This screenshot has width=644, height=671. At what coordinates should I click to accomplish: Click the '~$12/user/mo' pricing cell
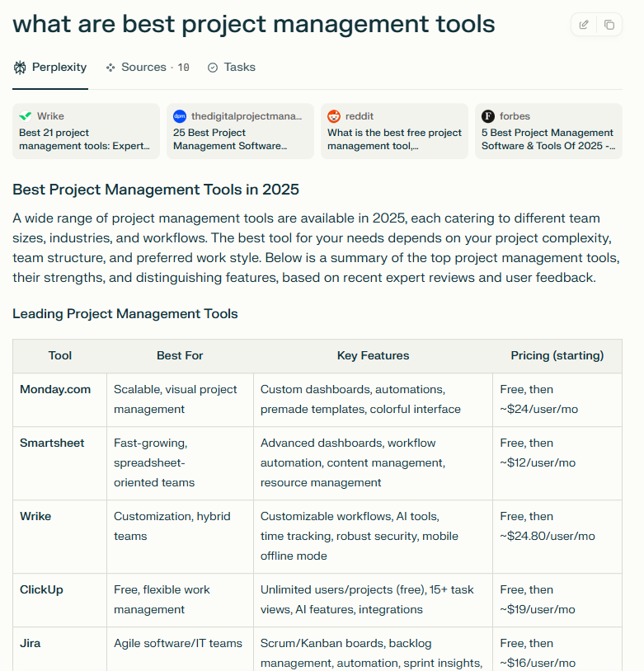[x=557, y=463]
